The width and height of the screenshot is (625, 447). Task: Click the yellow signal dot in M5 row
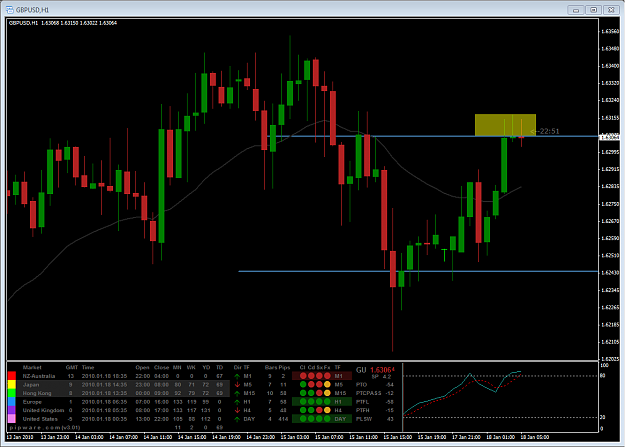pos(327,384)
